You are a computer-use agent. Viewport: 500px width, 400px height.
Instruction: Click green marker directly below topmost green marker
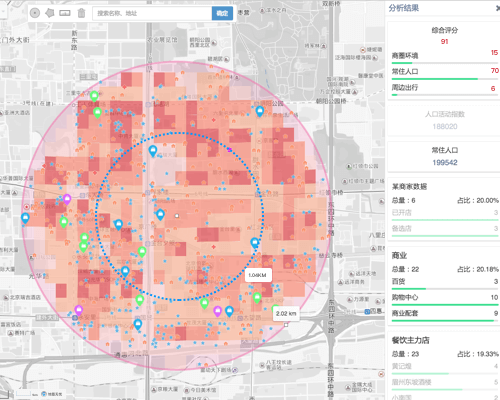[x=97, y=113]
